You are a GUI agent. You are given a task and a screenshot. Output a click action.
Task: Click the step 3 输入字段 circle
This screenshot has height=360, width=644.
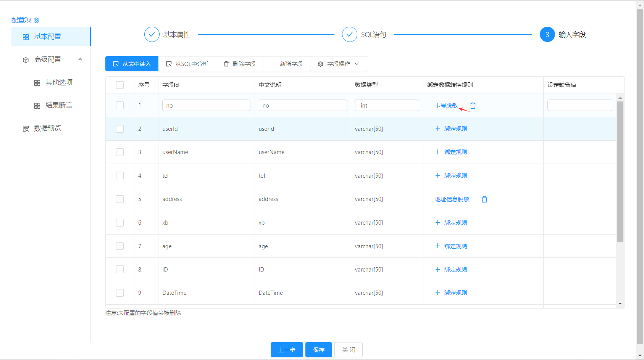click(x=547, y=35)
